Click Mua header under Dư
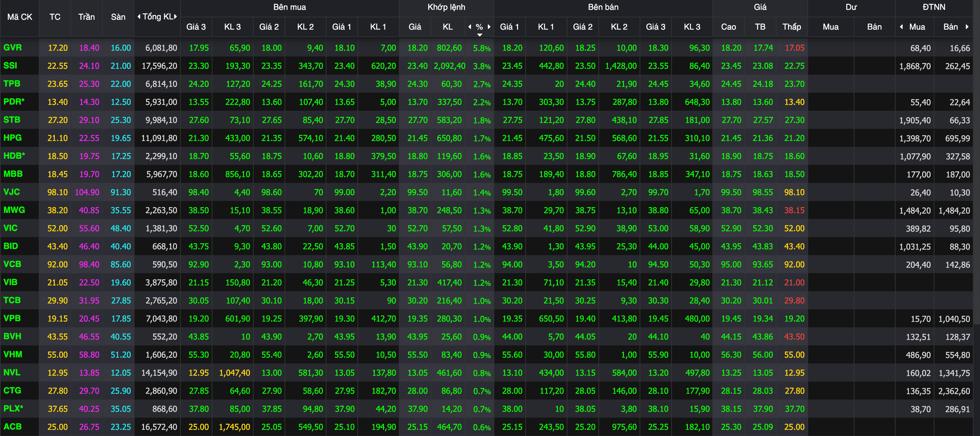The height and width of the screenshot is (436, 980). coord(831,27)
